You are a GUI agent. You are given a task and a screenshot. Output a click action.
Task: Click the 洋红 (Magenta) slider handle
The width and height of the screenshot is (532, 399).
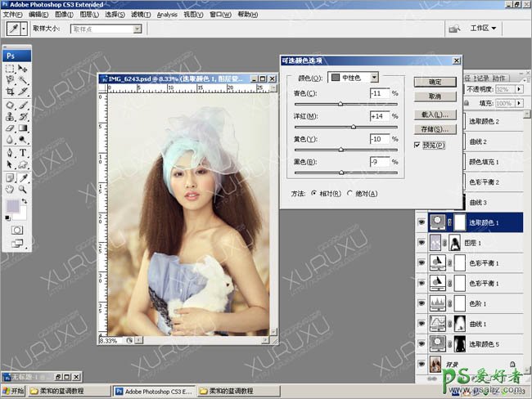[354, 127]
